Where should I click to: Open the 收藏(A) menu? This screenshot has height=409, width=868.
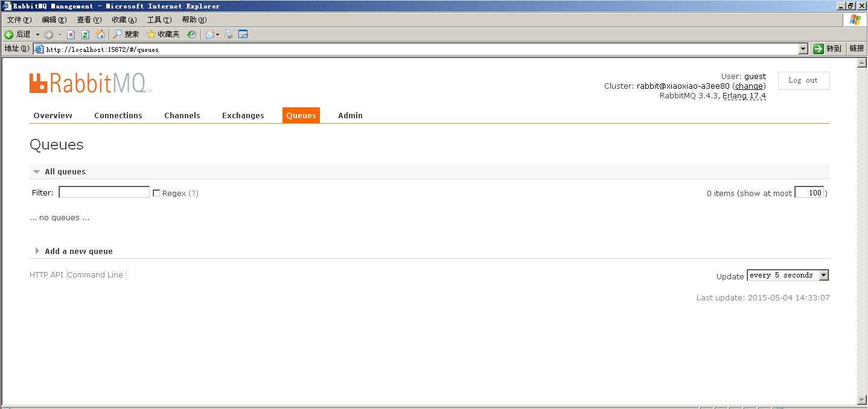124,20
